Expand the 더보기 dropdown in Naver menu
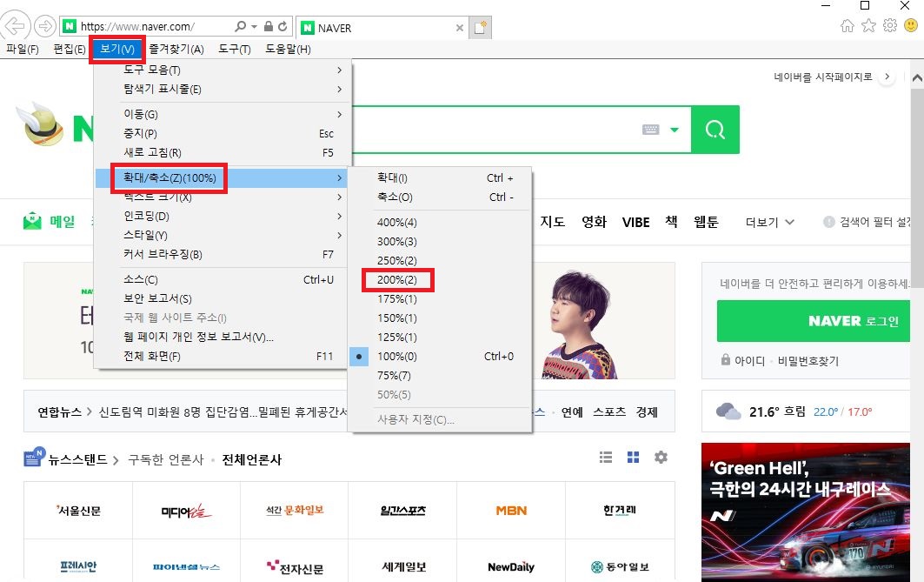Viewport: 924px width, 582px height. coord(769,223)
